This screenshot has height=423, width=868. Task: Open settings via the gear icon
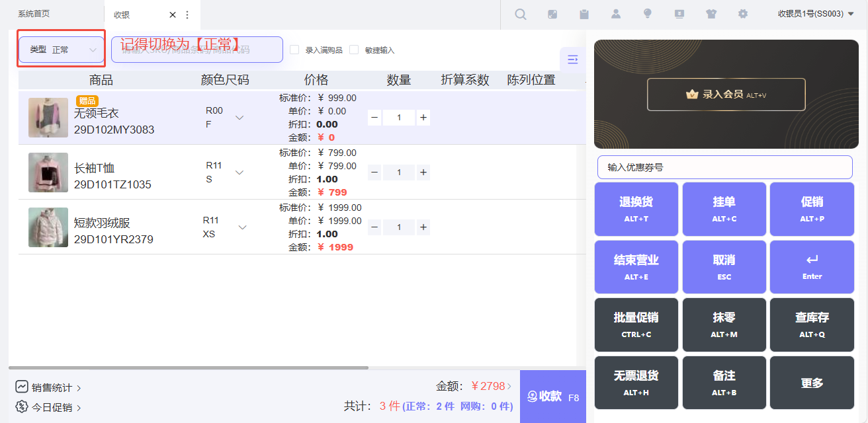coord(743,14)
